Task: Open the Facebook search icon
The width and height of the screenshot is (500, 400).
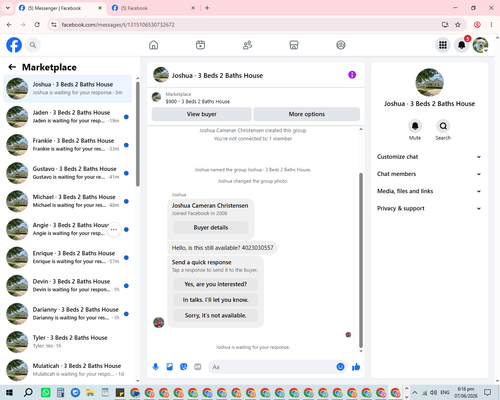Action: pyautogui.click(x=33, y=45)
